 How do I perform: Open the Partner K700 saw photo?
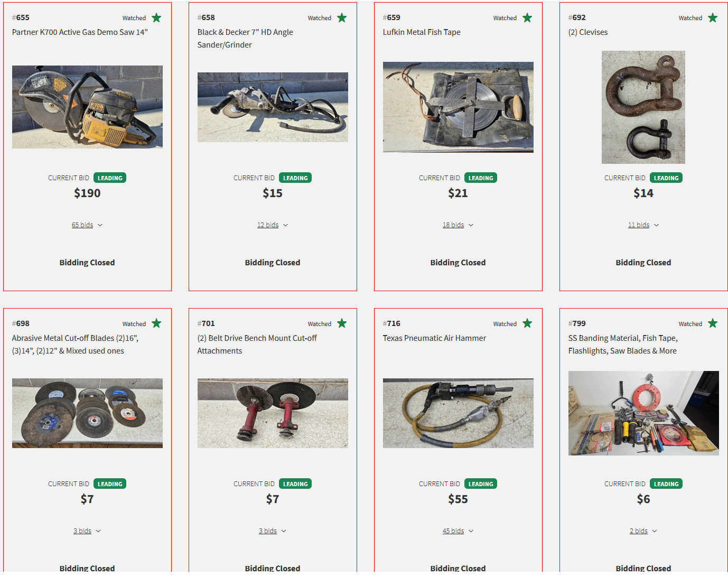click(x=87, y=107)
